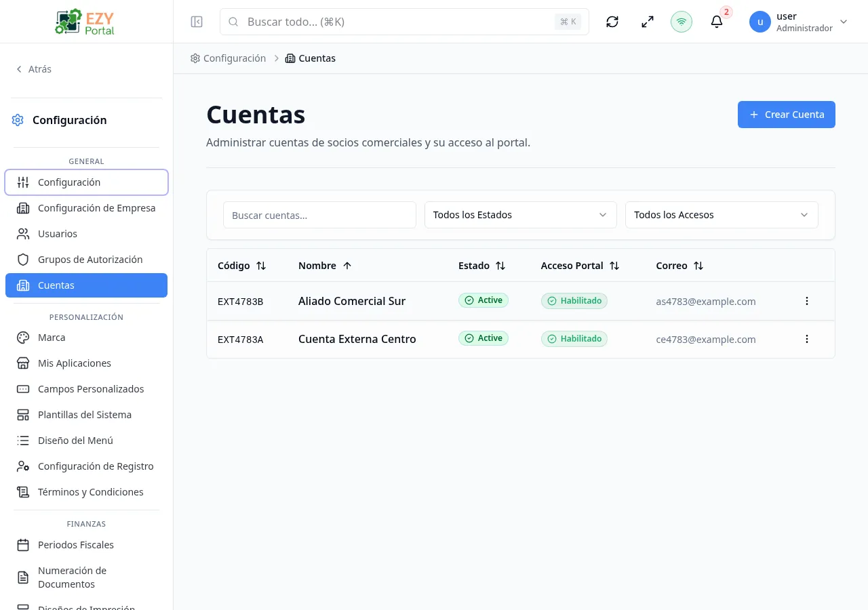Click the Mis Aplicaciones store icon

coord(23,363)
